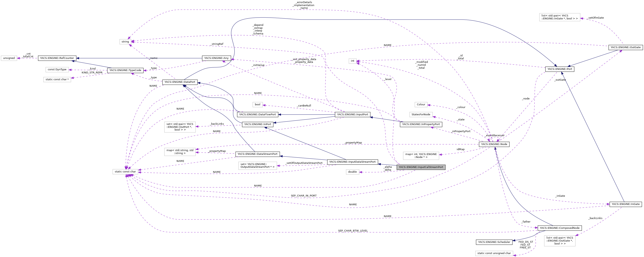Image resolution: width=644 pixels, height=257 pixels.
Task: Open the YACS::ENGINE::DataStreamPort class node
Action: [258, 154]
